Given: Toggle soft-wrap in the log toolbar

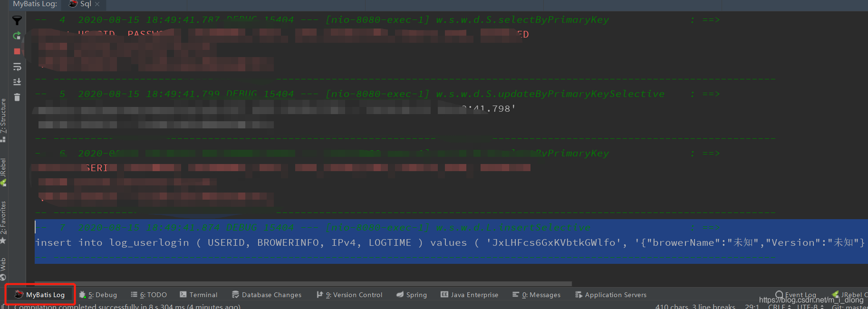Looking at the screenshot, I should click(x=17, y=67).
